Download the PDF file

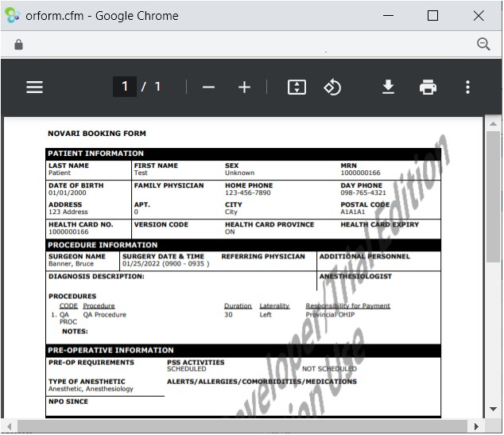coord(388,87)
